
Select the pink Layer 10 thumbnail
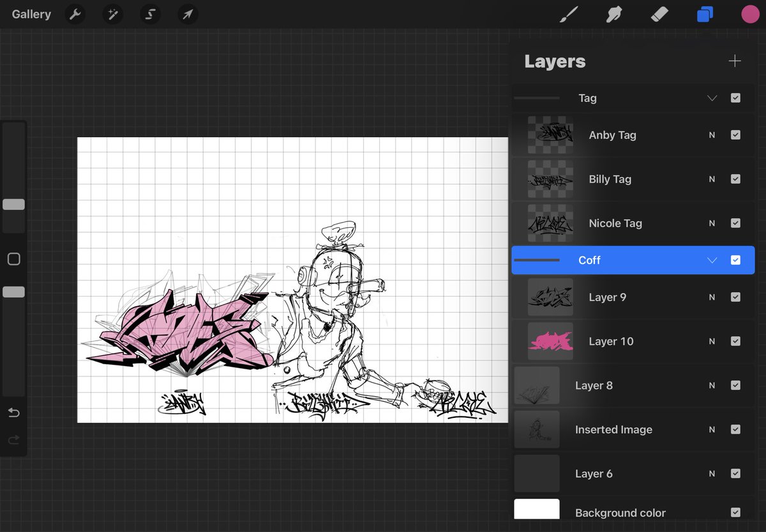550,341
